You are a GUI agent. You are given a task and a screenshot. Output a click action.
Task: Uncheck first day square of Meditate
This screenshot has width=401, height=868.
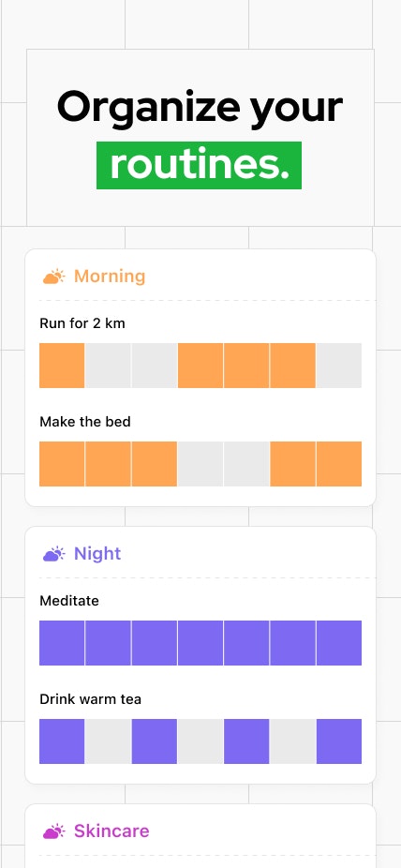[62, 643]
